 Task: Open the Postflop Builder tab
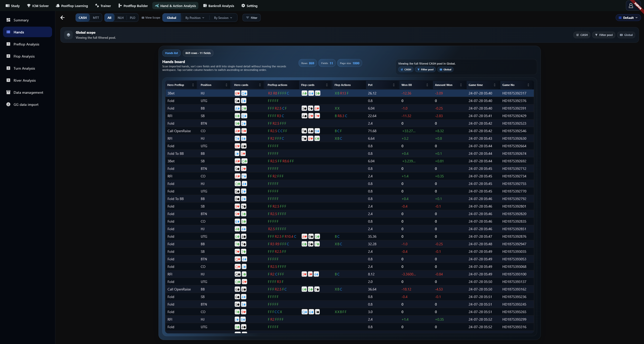click(133, 6)
